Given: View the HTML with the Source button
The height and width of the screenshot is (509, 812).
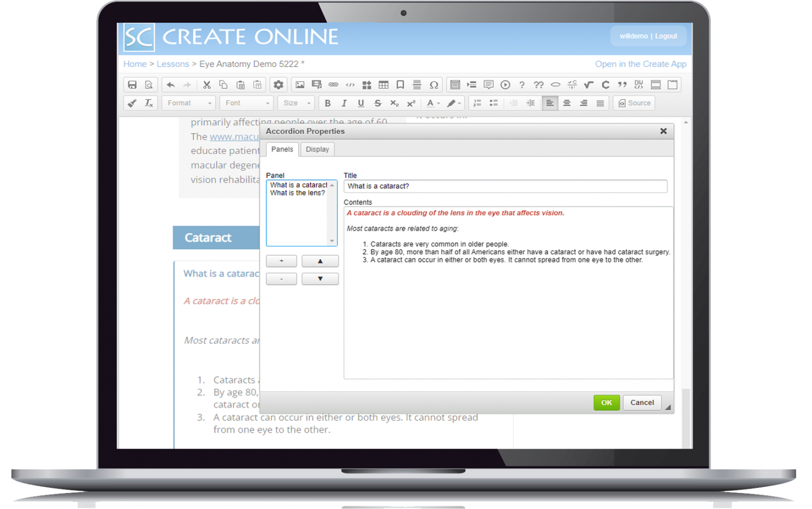Looking at the screenshot, I should 634,103.
